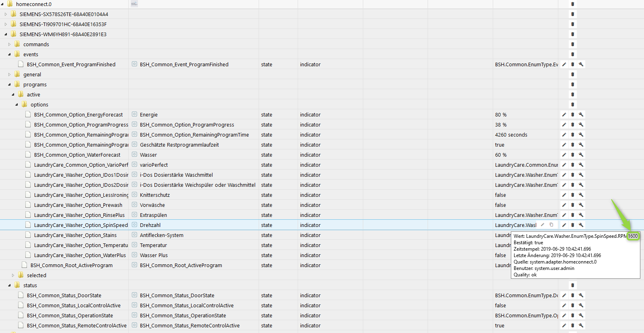Screen dimensions: 644x333
Task: Expand the selected folder
Action: coord(13,275)
